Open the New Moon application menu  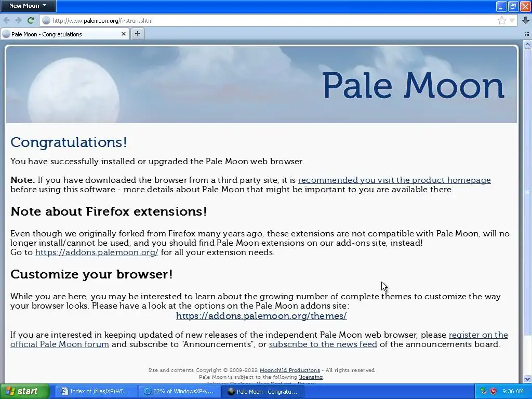28,6
